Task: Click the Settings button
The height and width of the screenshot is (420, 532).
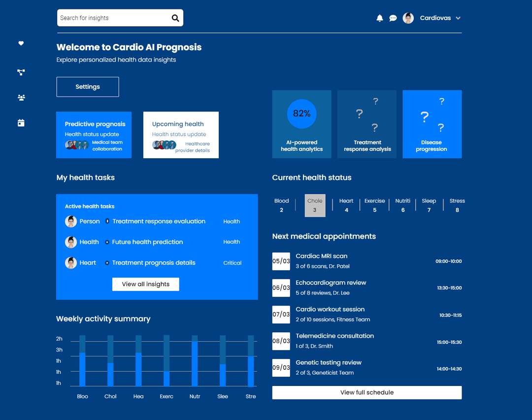Action: [x=88, y=87]
